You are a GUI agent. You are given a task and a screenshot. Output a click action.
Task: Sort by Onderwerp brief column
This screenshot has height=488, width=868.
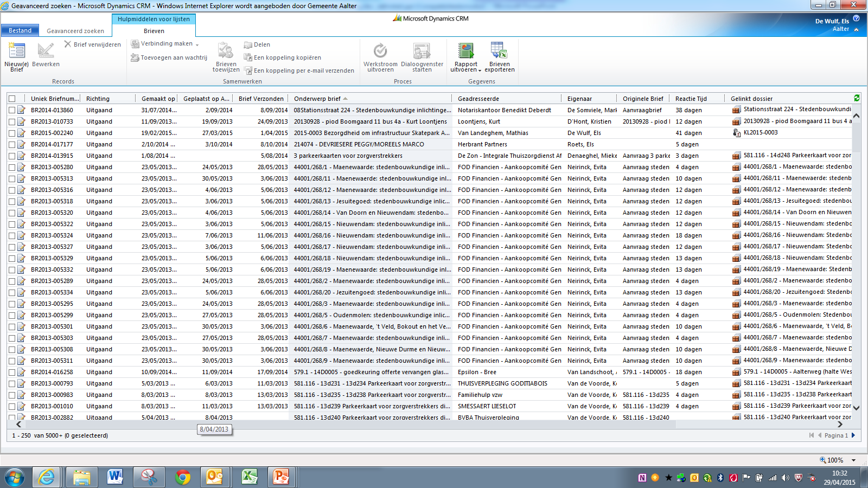(317, 99)
